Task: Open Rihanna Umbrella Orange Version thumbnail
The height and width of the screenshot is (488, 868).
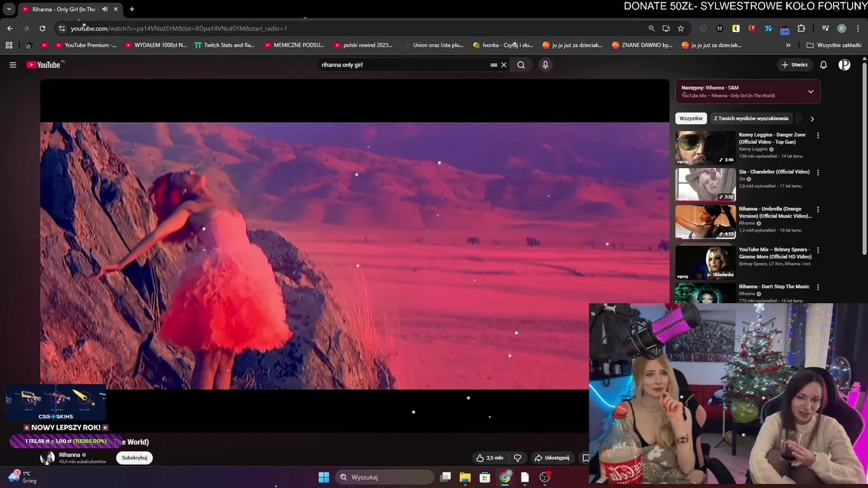Action: pyautogui.click(x=705, y=222)
